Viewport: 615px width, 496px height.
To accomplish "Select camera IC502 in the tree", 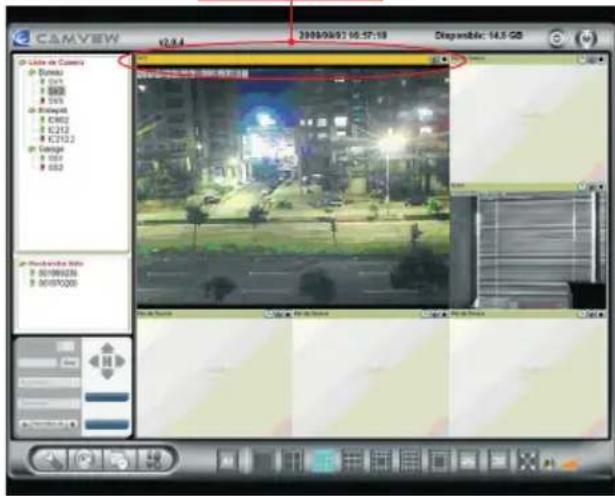I will 58,120.
